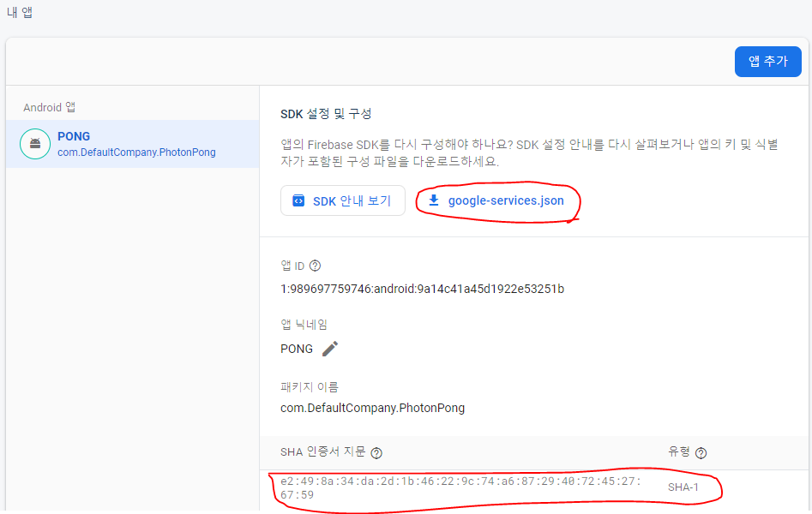Screen dimensions: 812x514
Task: Click the 내 앱 heading
Action: coord(20,12)
